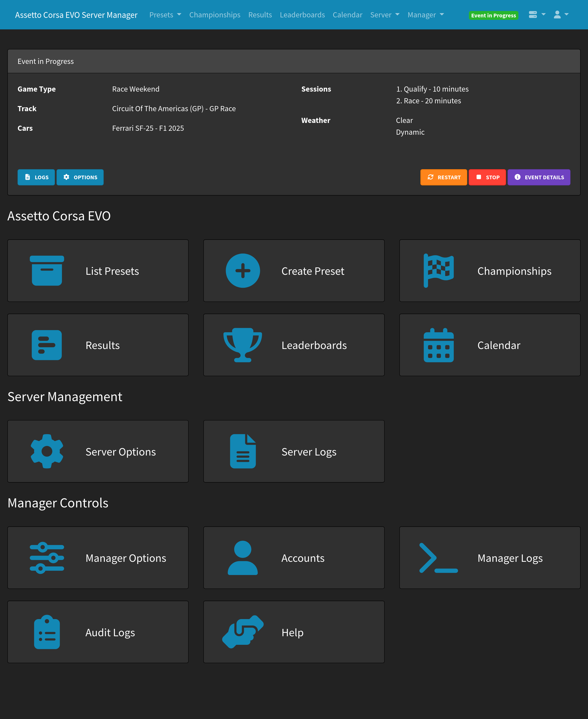This screenshot has height=719, width=588.
Task: Click the 'Race Weekend' game type value
Action: 135,89
